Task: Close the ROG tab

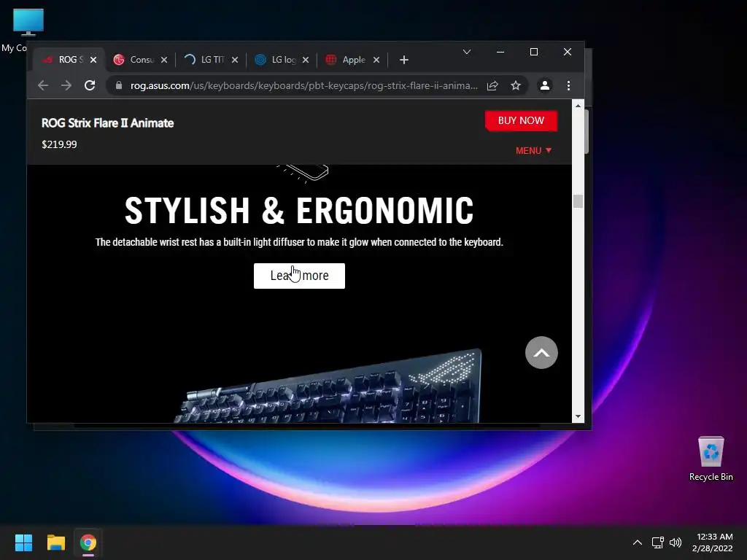Action: [x=93, y=60]
